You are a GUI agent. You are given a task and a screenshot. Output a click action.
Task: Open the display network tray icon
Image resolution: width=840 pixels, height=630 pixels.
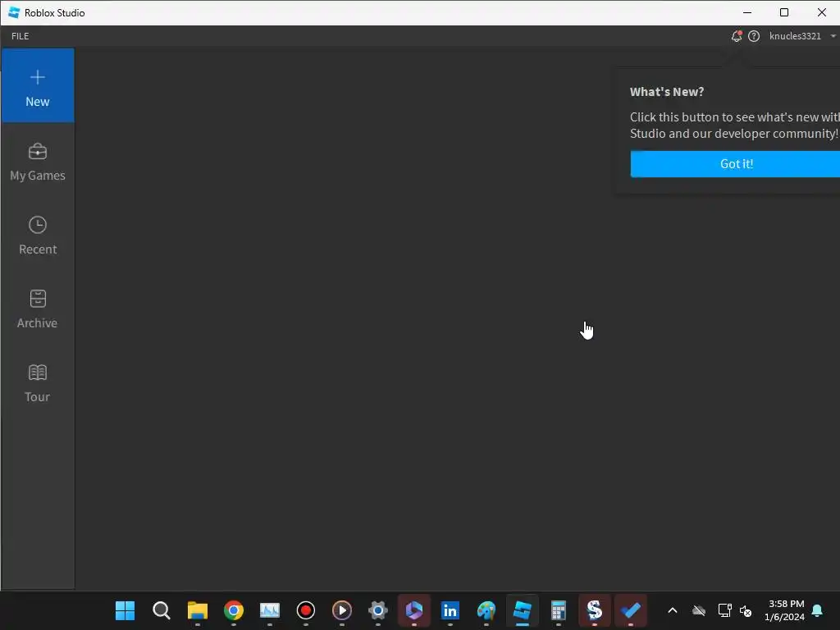[x=725, y=610]
